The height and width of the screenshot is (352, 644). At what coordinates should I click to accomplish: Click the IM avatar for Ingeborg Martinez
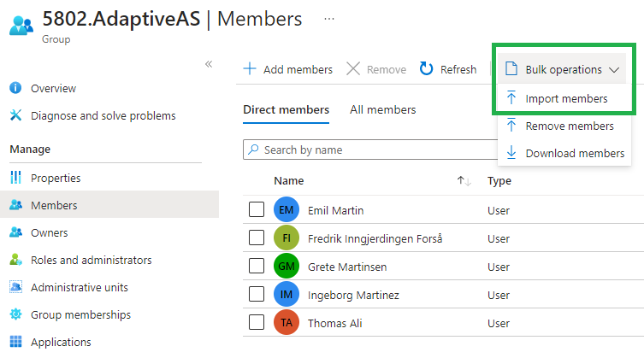287,294
